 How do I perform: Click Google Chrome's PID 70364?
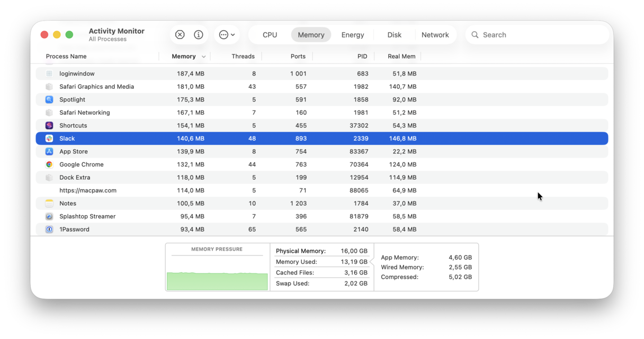coord(358,164)
